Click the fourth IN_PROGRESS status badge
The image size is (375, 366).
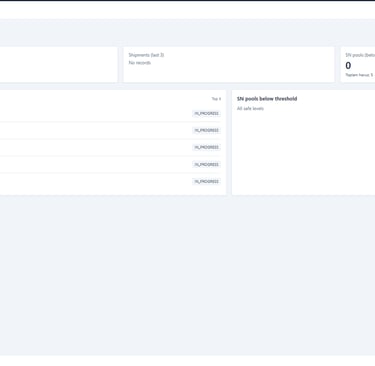point(206,164)
